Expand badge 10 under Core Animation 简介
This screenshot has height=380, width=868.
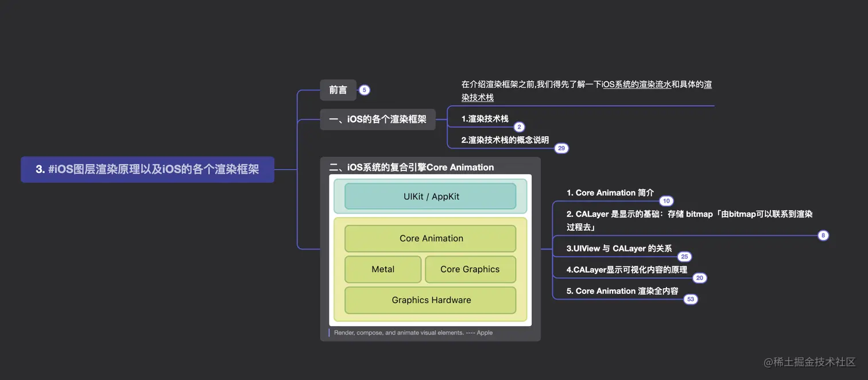pos(666,201)
